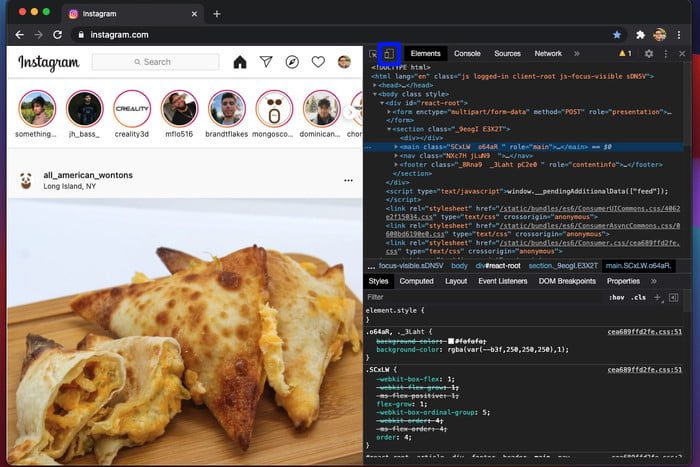Image resolution: width=700 pixels, height=467 pixels.
Task: Open all_american_wontons profile link
Action: point(88,175)
